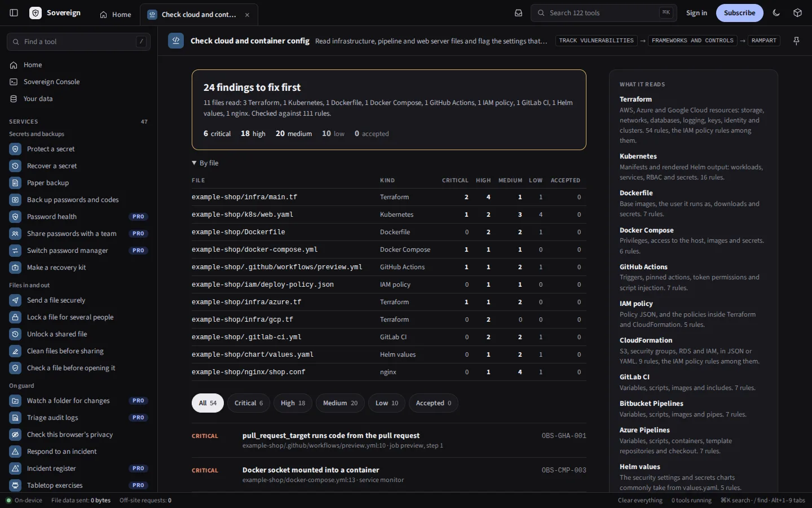This screenshot has height=508, width=812.
Task: Open Tabletop exercises tool icon
Action: click(x=15, y=485)
